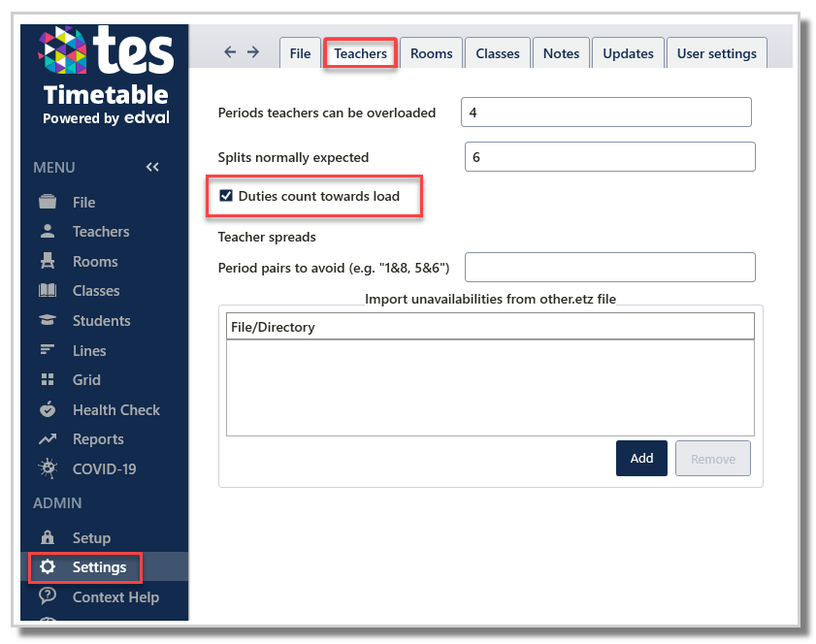
Task: Switch to the User settings tab
Action: pyautogui.click(x=717, y=53)
